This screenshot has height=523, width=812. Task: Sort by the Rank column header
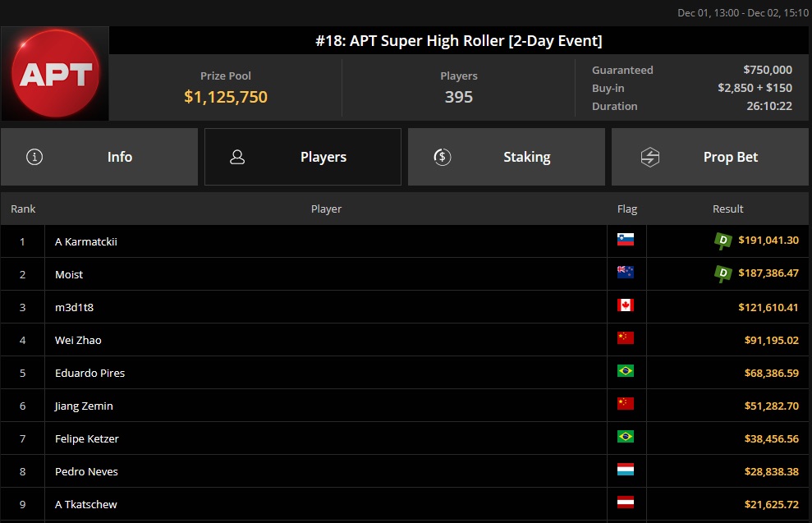23,209
